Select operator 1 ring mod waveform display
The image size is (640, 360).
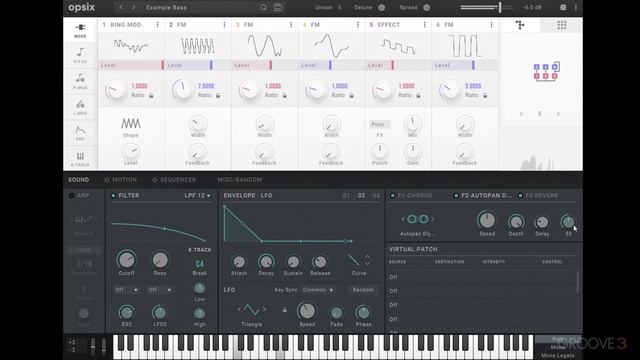point(131,46)
